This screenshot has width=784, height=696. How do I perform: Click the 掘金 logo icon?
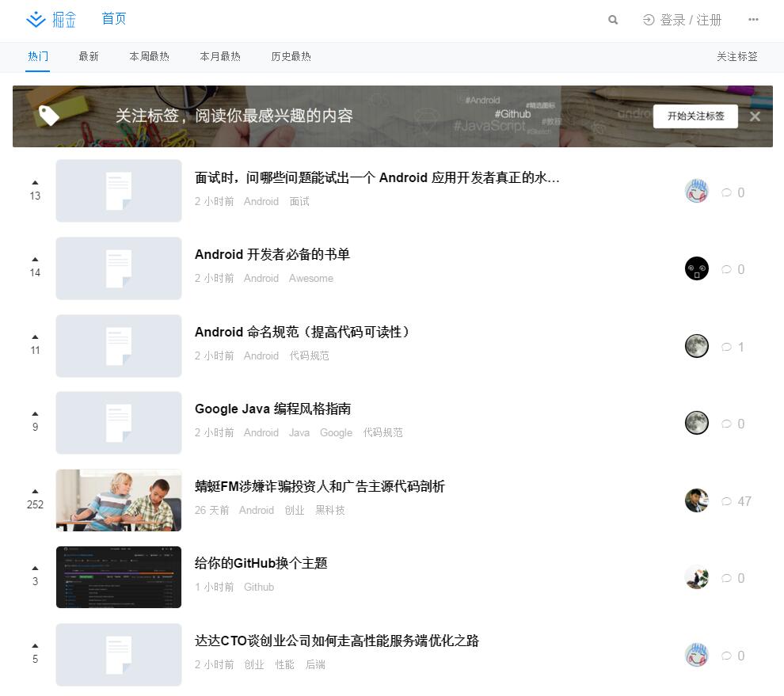coord(36,20)
